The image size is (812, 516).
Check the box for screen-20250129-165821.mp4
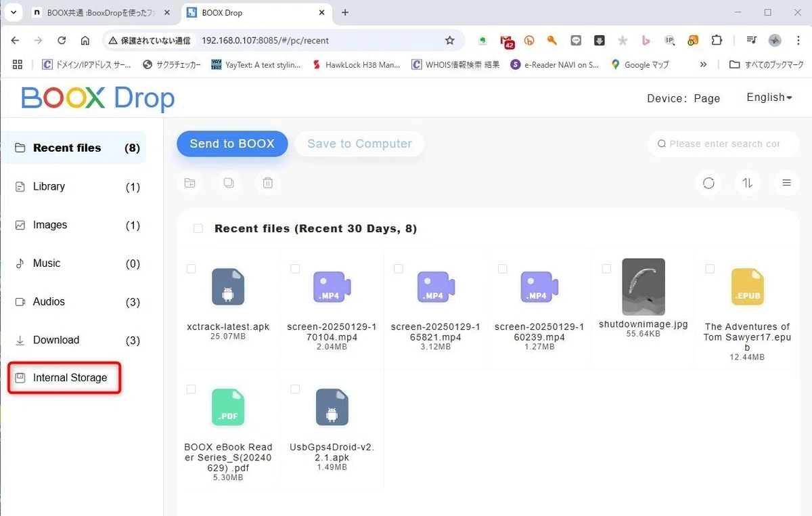point(399,269)
